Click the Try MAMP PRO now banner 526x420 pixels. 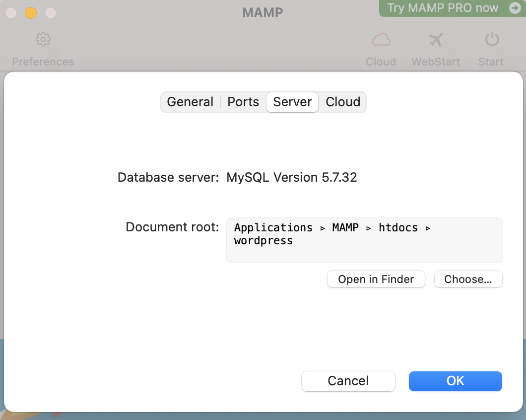(x=452, y=8)
